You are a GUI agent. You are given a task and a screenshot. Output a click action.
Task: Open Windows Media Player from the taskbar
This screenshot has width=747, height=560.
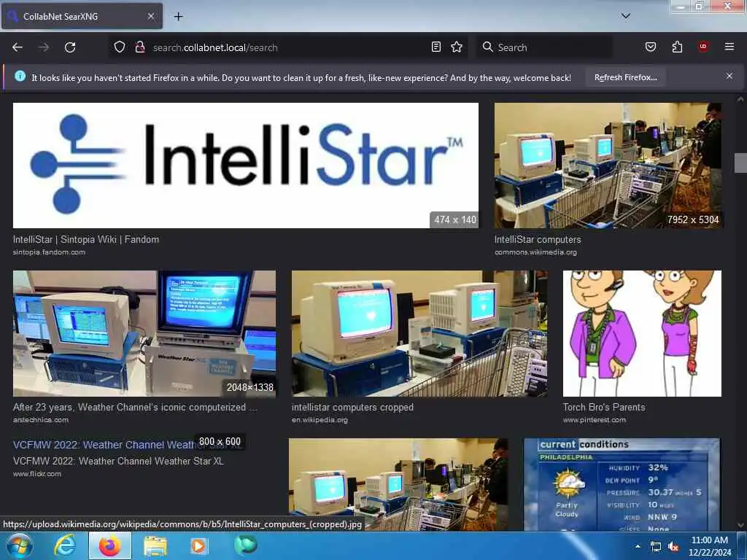point(198,545)
